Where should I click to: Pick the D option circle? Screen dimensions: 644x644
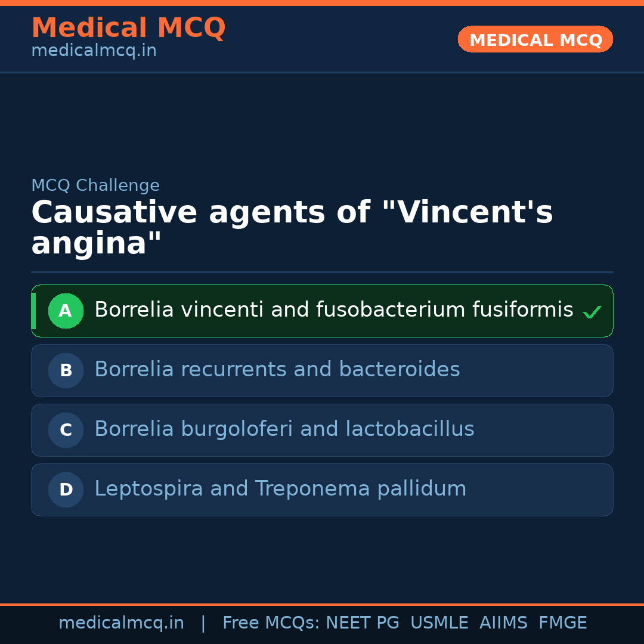coord(66,490)
